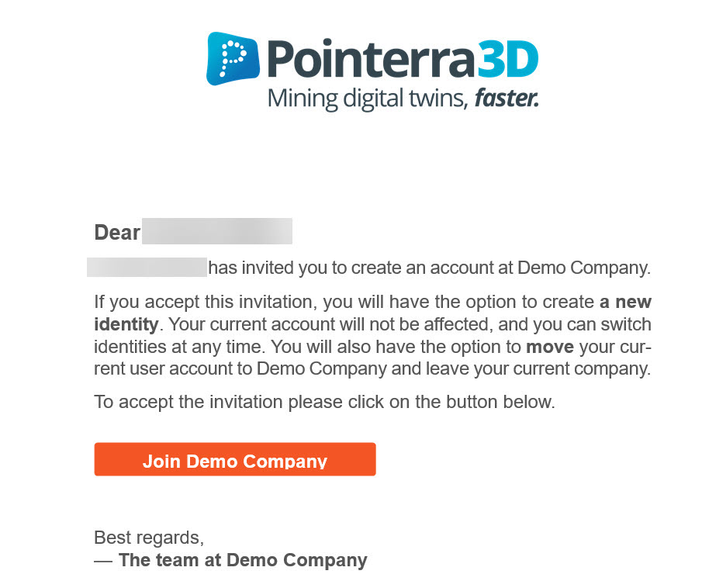The height and width of the screenshot is (588, 702).
Task: Click the blurred recipient name after Dear
Action: [x=217, y=231]
